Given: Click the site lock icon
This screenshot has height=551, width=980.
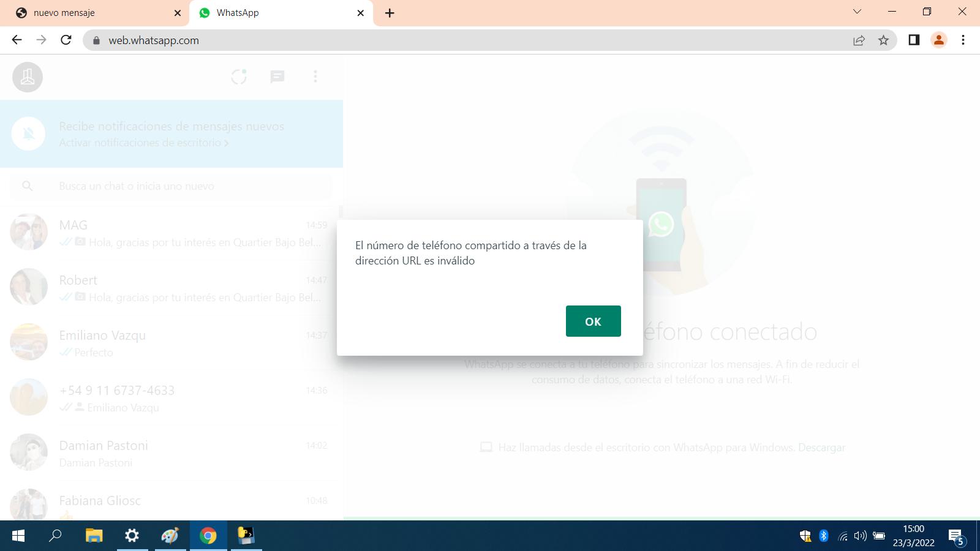Looking at the screenshot, I should [95, 40].
